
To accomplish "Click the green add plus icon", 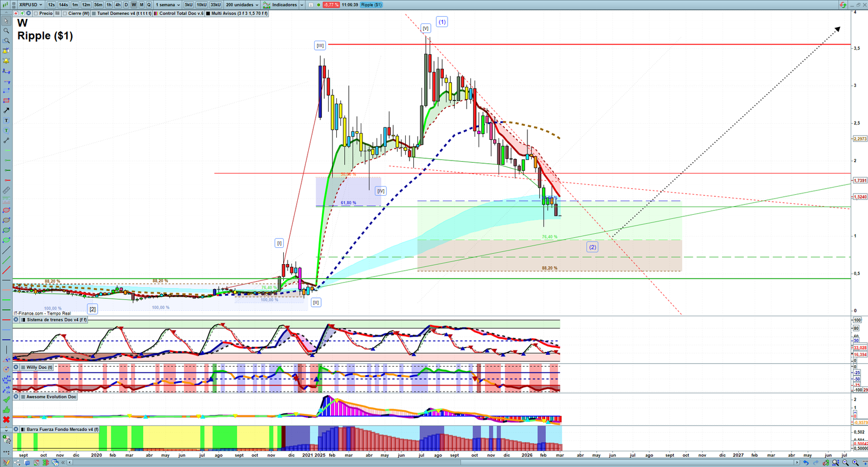I will (22, 14).
